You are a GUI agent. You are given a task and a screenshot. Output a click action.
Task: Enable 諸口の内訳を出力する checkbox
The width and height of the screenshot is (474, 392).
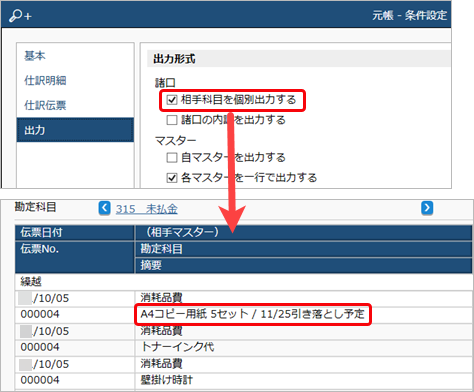tap(172, 120)
